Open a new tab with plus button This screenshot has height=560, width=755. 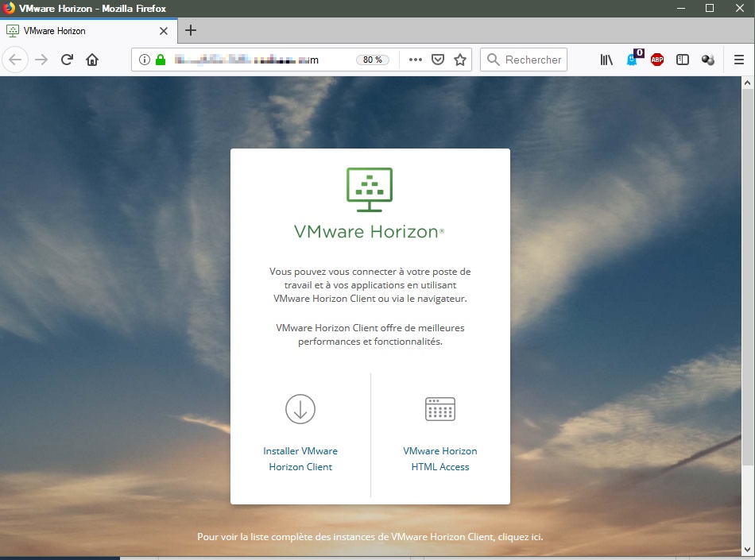point(191,30)
